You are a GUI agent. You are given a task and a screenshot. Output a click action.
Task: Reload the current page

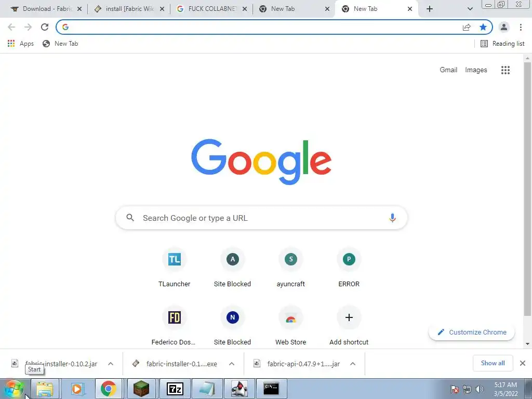(x=45, y=27)
